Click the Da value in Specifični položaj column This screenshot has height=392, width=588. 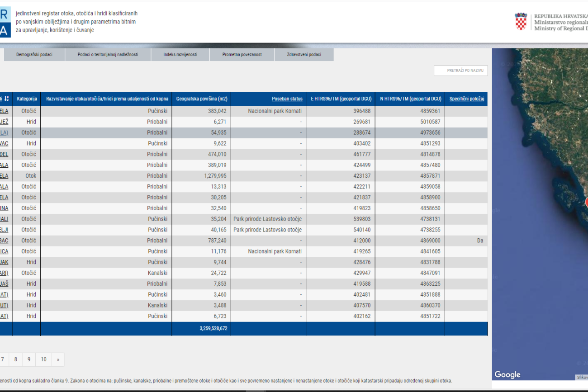click(480, 241)
